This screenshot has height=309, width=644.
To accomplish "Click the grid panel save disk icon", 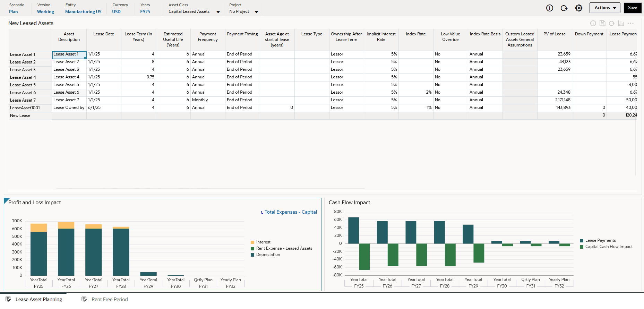I will coord(602,23).
